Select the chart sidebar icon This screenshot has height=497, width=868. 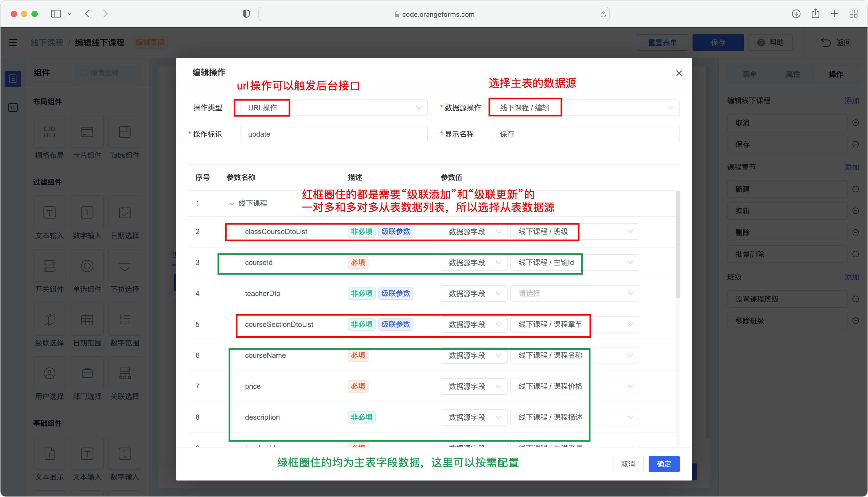(13, 108)
